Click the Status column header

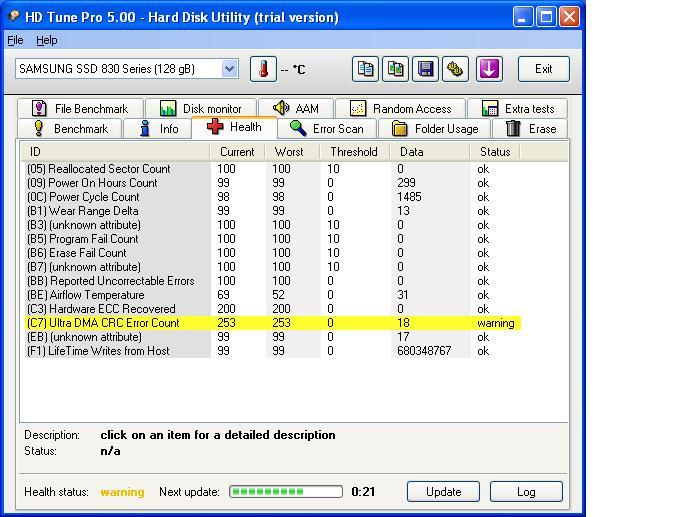pos(495,152)
